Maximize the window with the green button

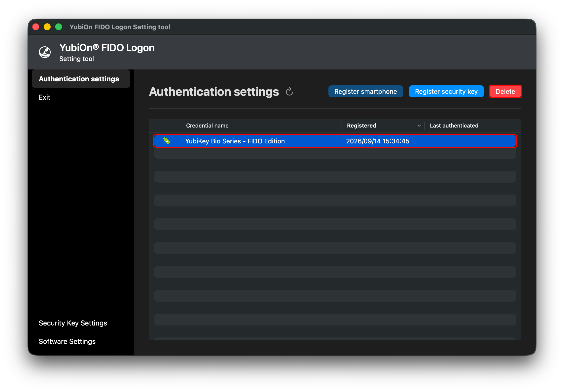pos(59,27)
